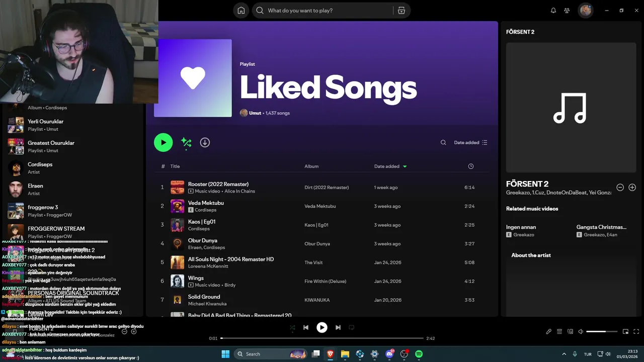The height and width of the screenshot is (362, 644).
Task: Open Dirt (2022 Remaster) album link
Action: tap(327, 188)
